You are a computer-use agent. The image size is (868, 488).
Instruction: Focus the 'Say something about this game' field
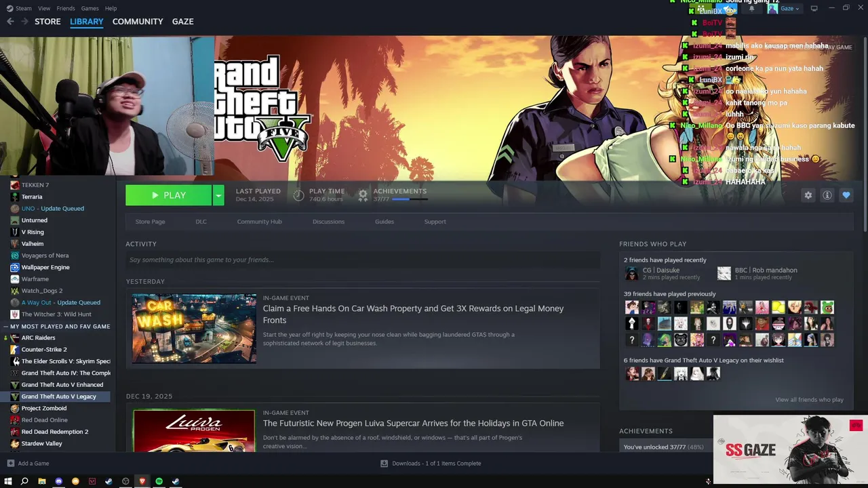363,260
